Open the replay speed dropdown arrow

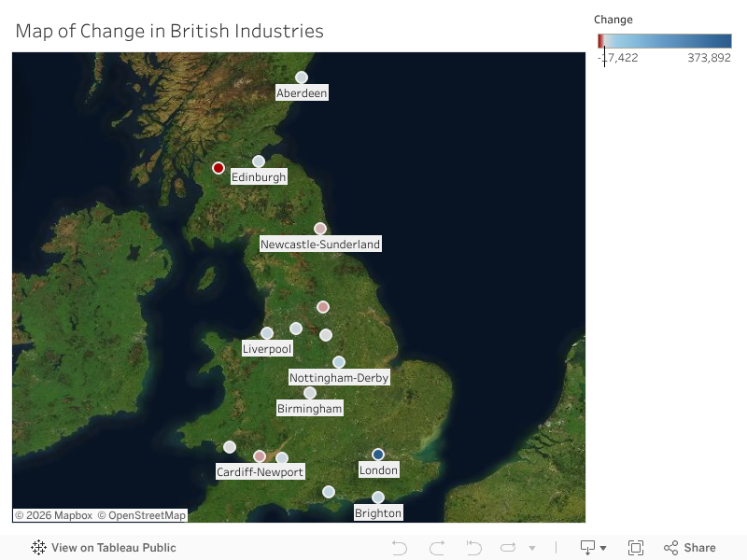coord(532,549)
